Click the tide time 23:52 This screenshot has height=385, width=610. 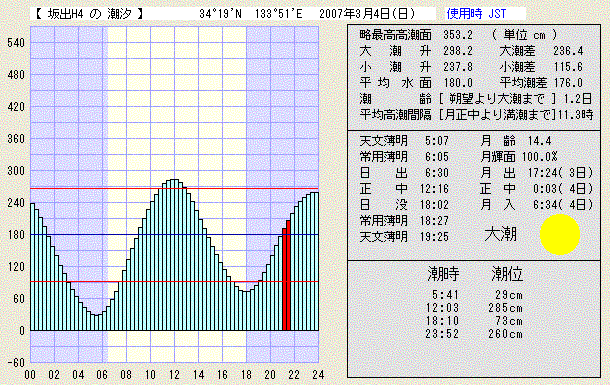[x=442, y=334]
